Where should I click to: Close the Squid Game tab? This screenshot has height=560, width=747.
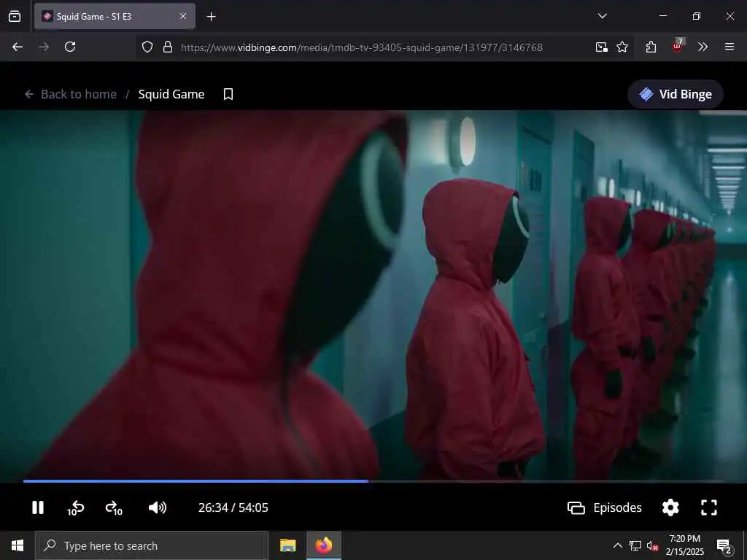(x=183, y=16)
